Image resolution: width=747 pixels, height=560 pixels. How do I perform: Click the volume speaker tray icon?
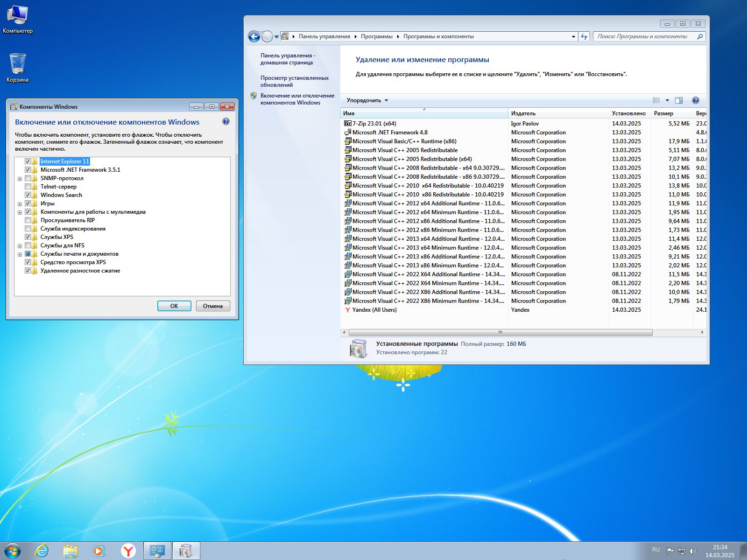coord(693,551)
